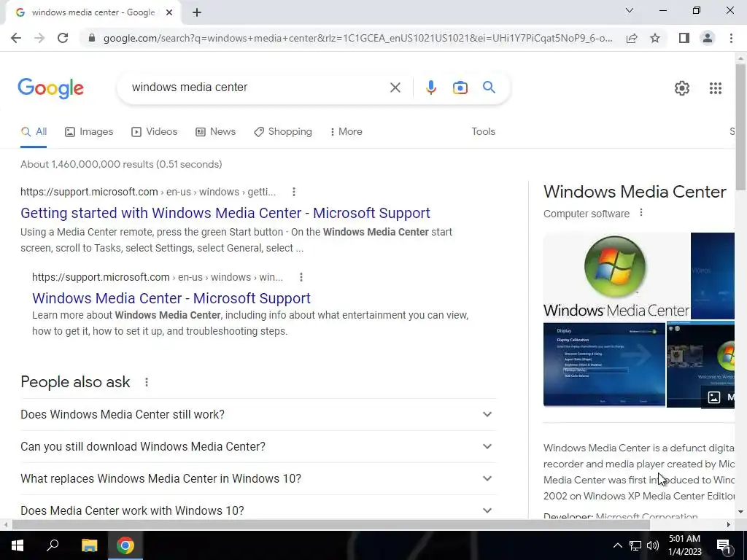This screenshot has height=560, width=747.
Task: Expand 'Can you still download Windows Media Center?'
Action: tap(258, 447)
